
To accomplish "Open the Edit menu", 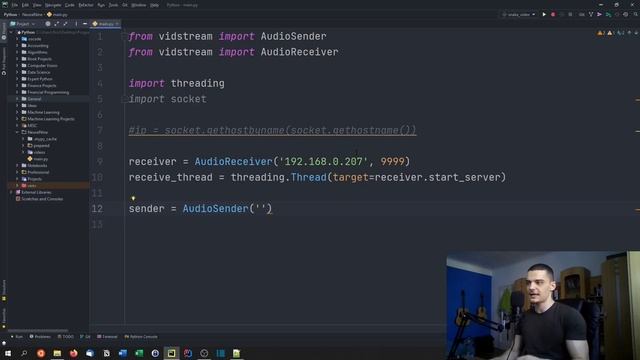I will coord(25,5).
